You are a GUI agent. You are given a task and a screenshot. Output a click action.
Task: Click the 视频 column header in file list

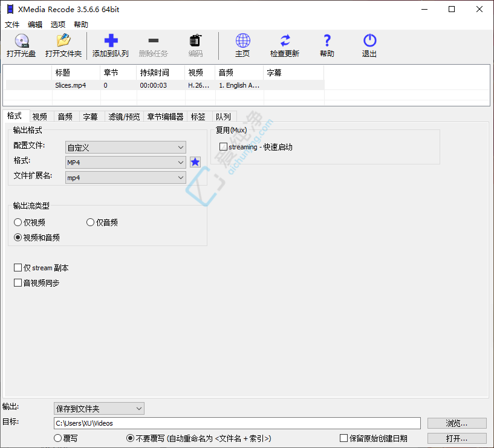(x=200, y=73)
